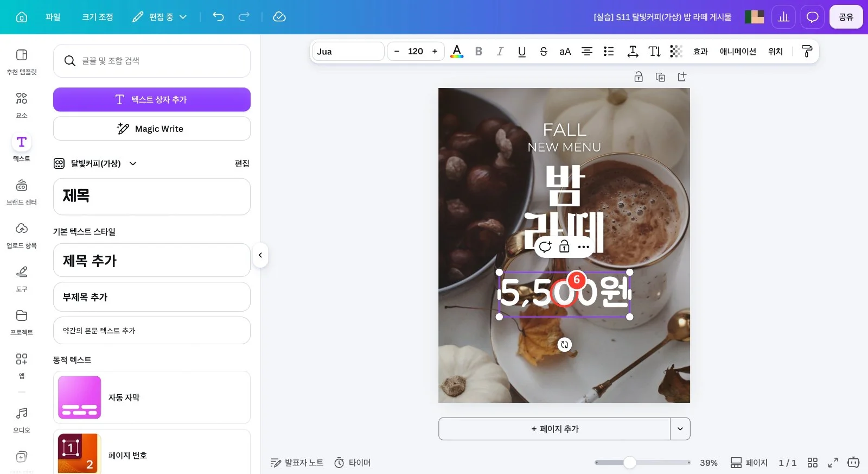The image size is (868, 474).
Task: Open 애니메이션 panel
Action: click(738, 52)
